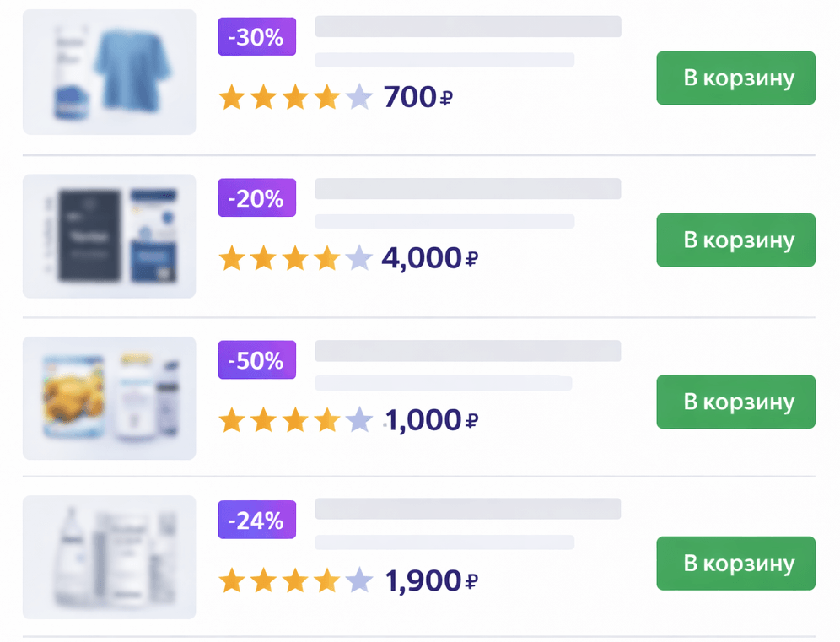The width and height of the screenshot is (840, 642).
Task: Click the -24% discount badge
Action: (x=256, y=521)
